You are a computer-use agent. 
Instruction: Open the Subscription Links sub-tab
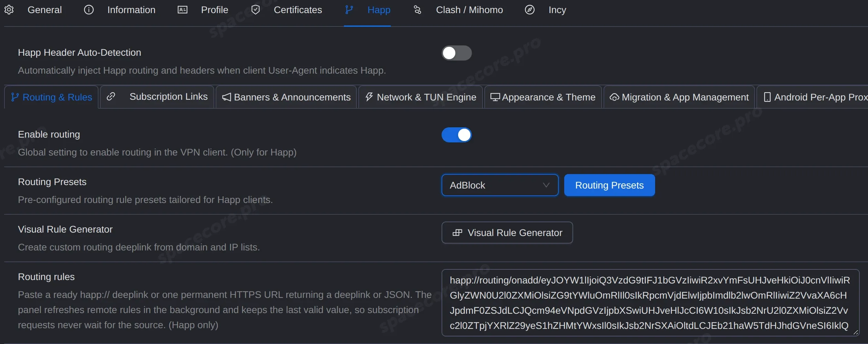point(157,97)
